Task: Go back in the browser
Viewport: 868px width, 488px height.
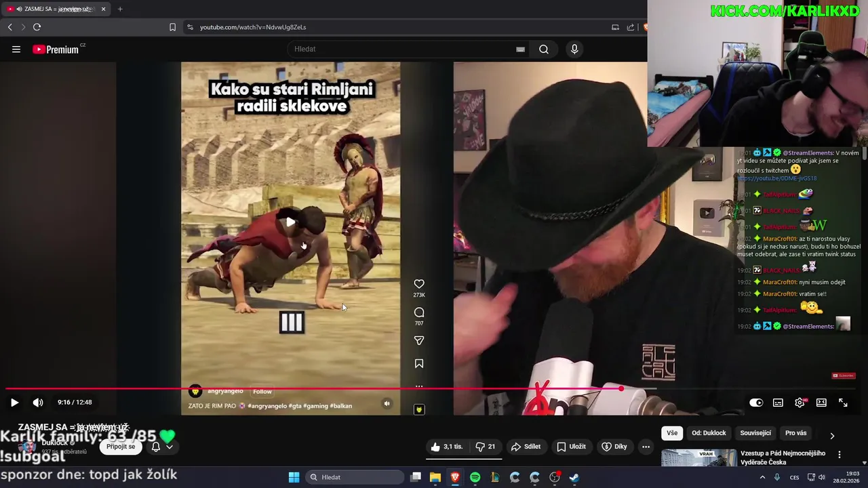Action: [x=9, y=27]
